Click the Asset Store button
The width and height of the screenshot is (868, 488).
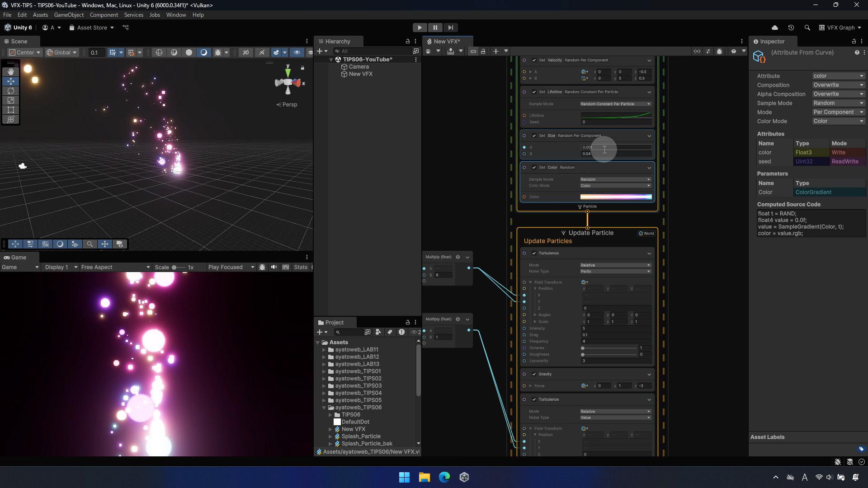click(x=92, y=28)
